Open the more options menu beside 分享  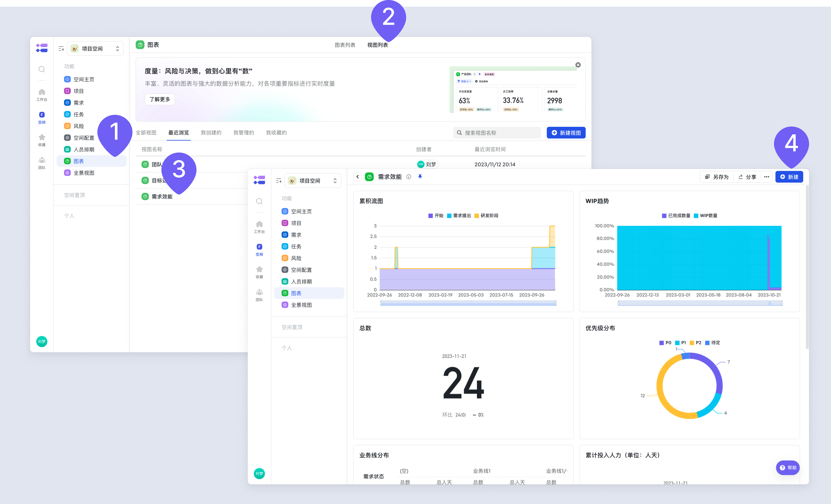[x=767, y=177]
